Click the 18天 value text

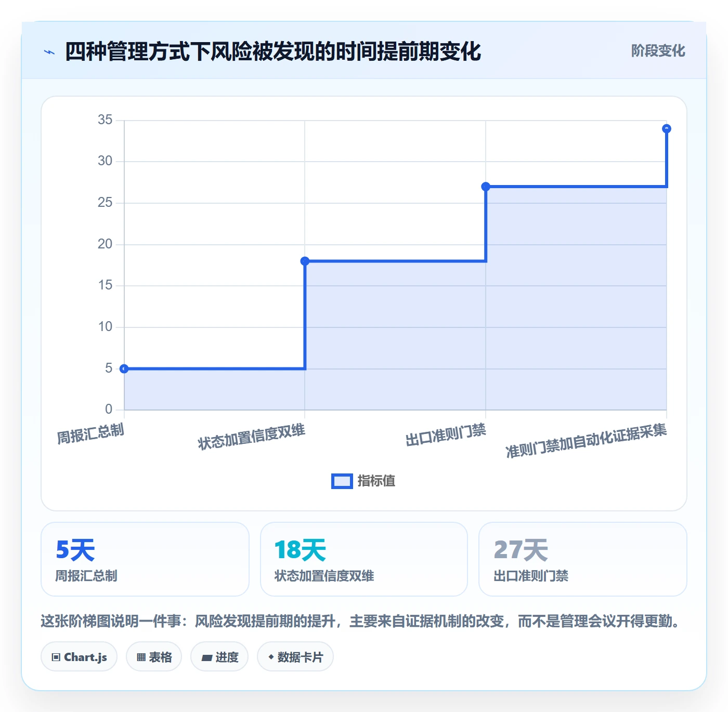click(x=300, y=550)
